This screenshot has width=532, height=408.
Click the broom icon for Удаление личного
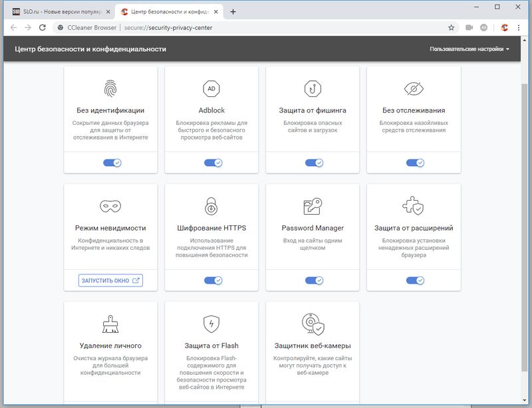pos(110,324)
